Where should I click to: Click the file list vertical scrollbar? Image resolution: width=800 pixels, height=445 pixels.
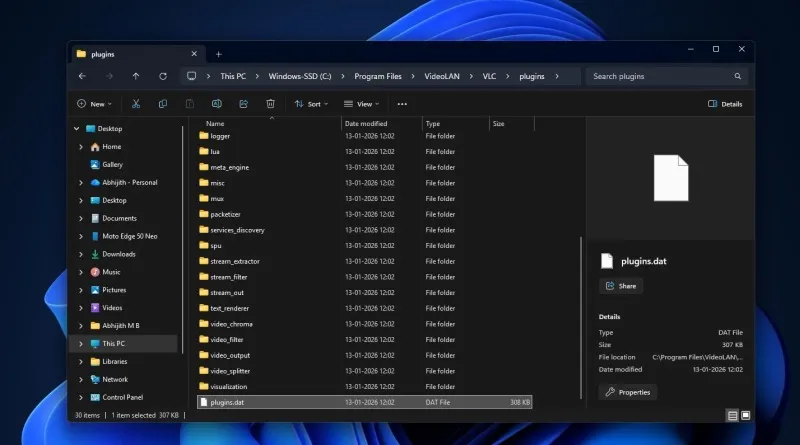pos(581,318)
